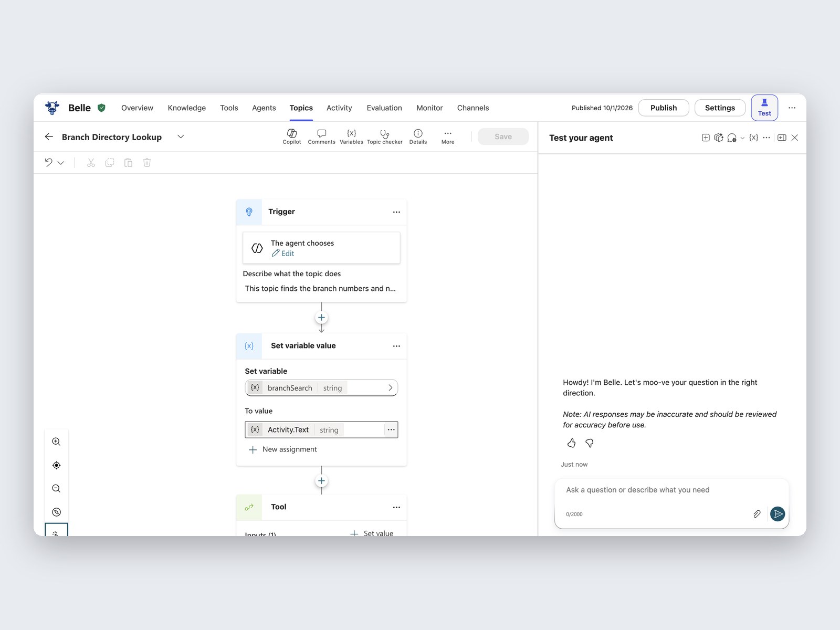Click the thumbs down on Belle's message
The height and width of the screenshot is (630, 840).
click(x=590, y=443)
